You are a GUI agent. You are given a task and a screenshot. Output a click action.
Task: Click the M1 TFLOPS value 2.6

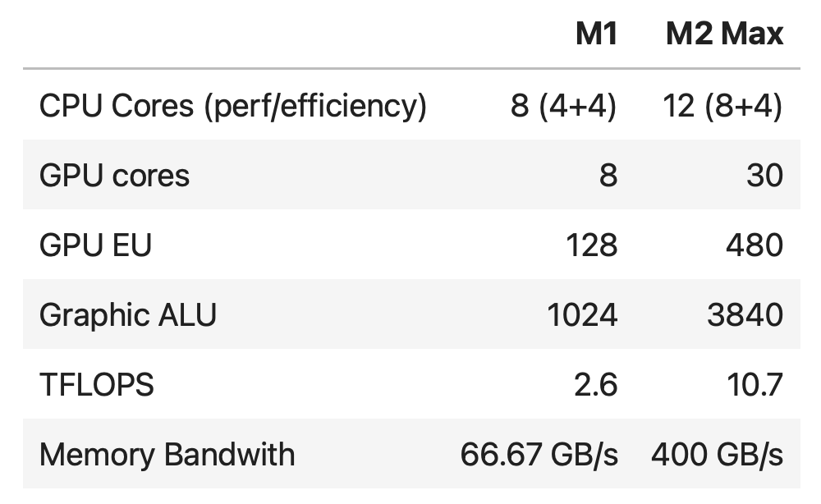(594, 385)
